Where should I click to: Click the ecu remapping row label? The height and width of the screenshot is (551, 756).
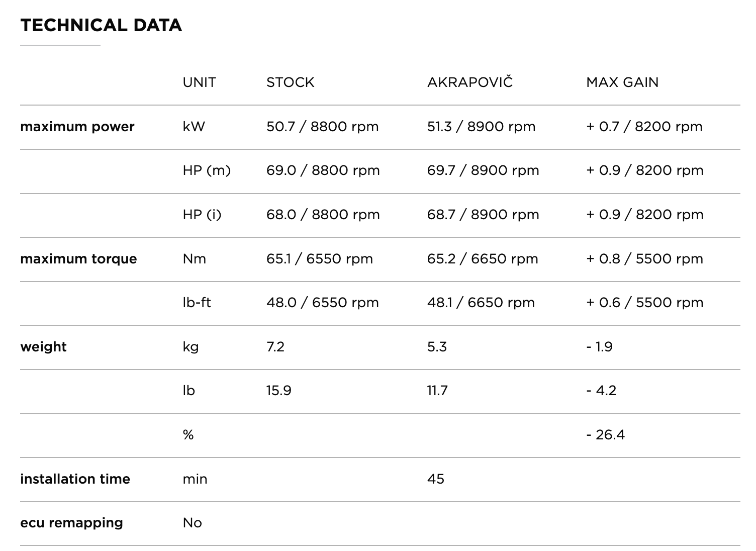[71, 523]
